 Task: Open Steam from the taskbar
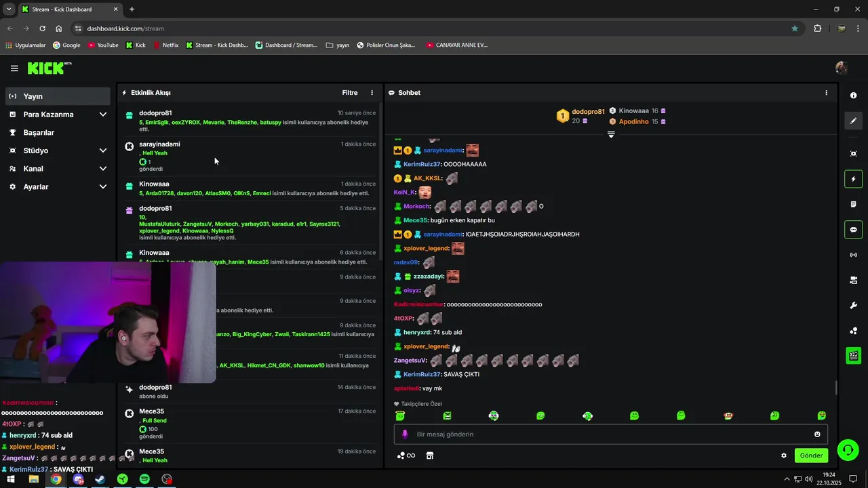coord(100,479)
